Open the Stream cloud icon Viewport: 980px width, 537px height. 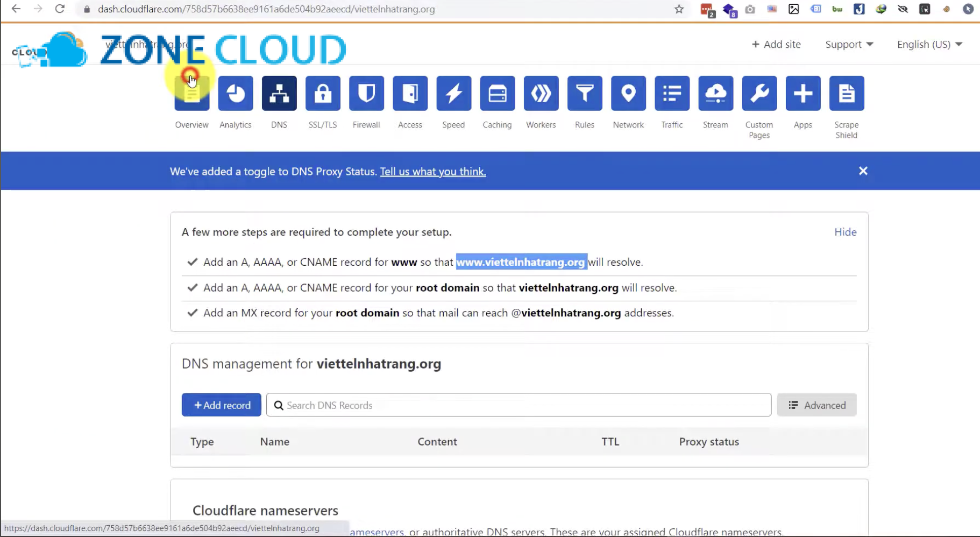tap(715, 94)
